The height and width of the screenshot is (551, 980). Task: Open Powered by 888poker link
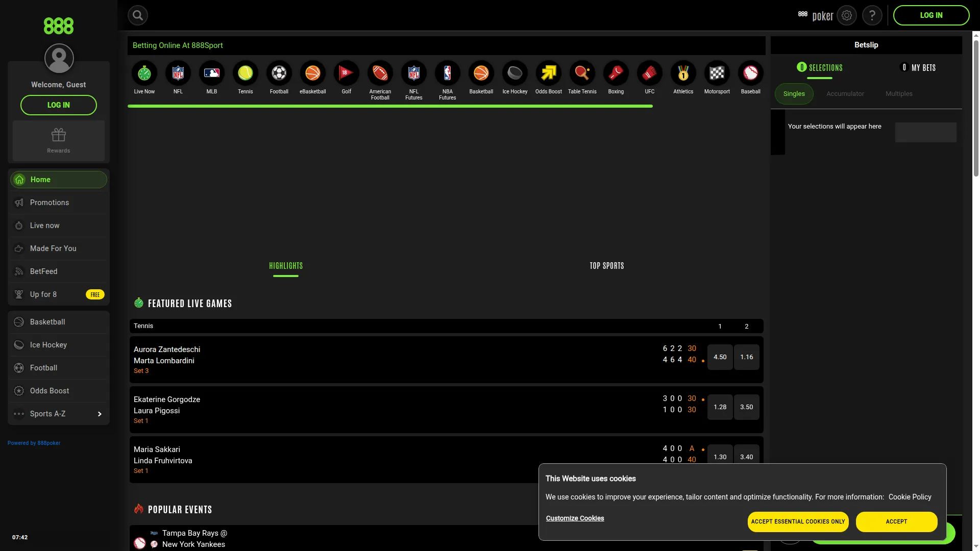click(x=34, y=443)
